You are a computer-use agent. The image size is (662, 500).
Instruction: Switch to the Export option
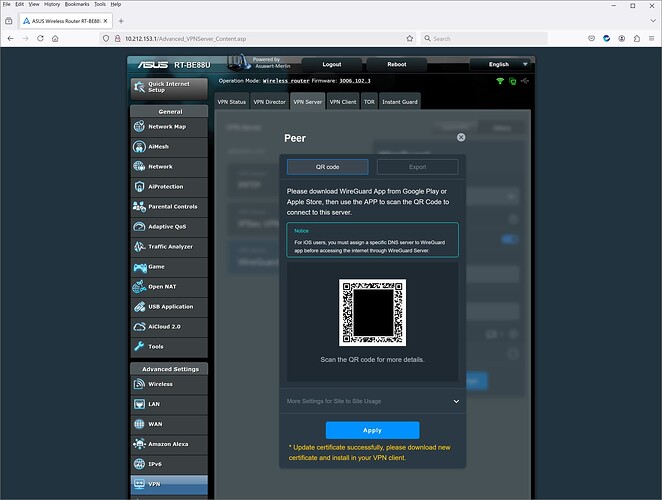(x=417, y=167)
